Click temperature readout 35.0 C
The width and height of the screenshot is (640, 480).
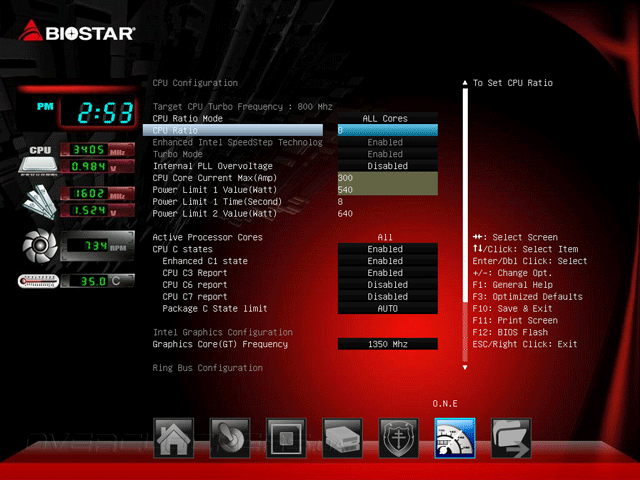[x=97, y=281]
